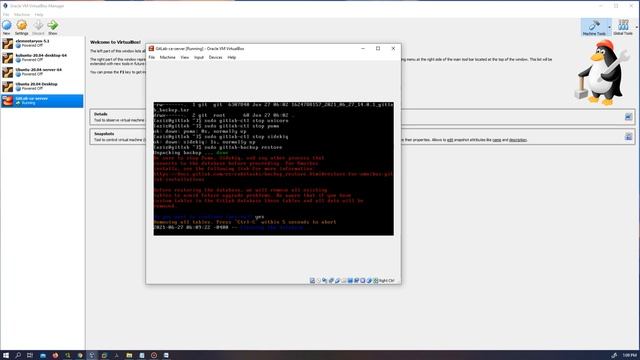Select the elementaryos 5.1 VM entry
640x360 pixels.
[x=42, y=43]
